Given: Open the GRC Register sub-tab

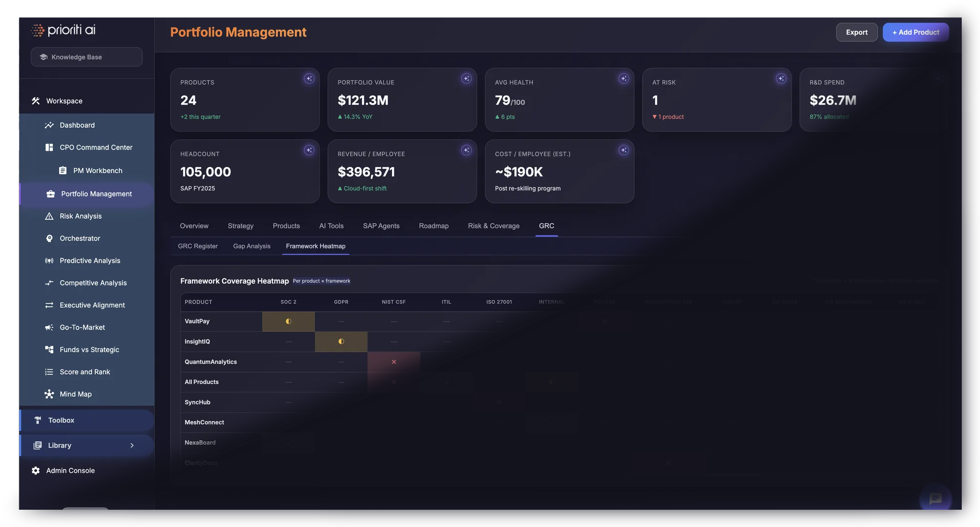Looking at the screenshot, I should [198, 246].
